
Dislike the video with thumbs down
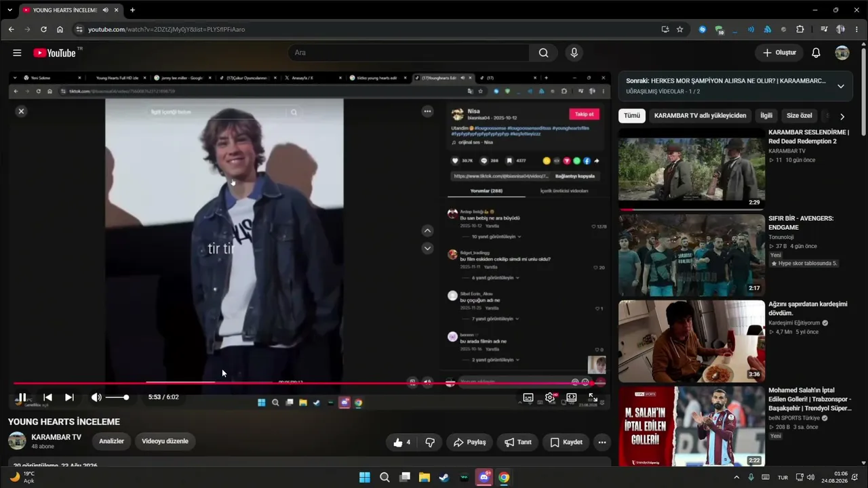(430, 443)
